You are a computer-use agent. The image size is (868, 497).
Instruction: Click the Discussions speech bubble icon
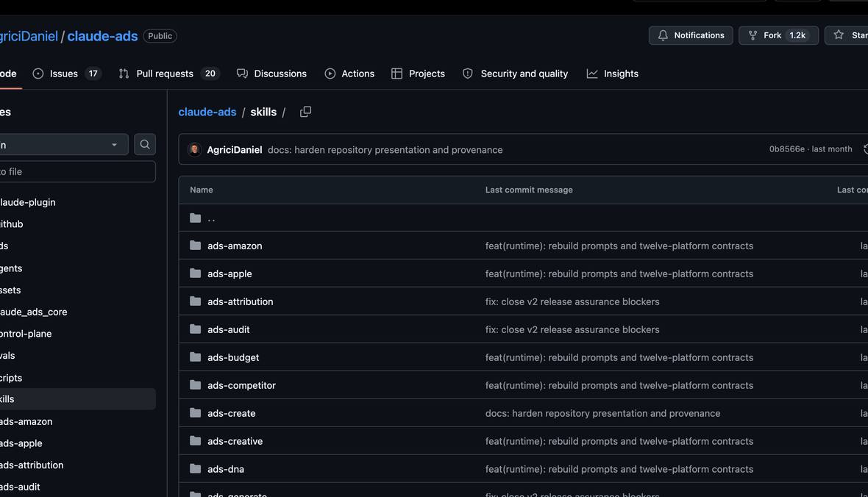pos(242,74)
